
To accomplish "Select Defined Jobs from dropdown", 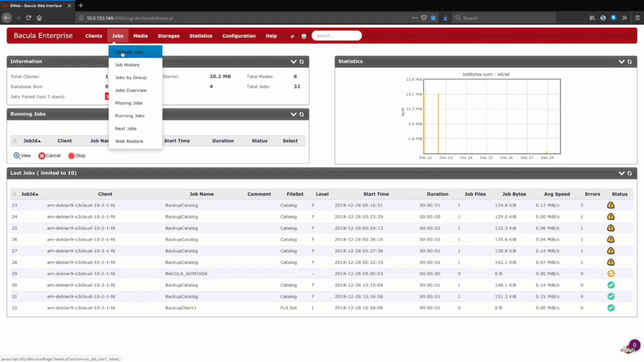I will coord(136,52).
